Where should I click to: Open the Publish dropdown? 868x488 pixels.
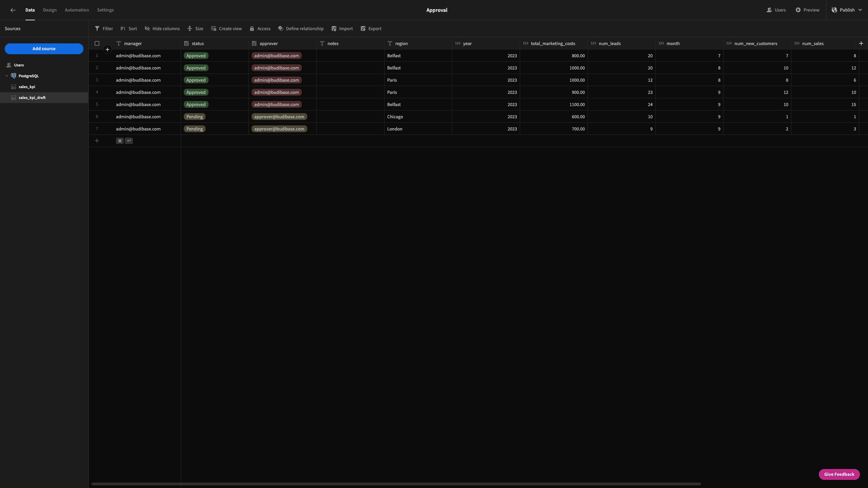847,10
